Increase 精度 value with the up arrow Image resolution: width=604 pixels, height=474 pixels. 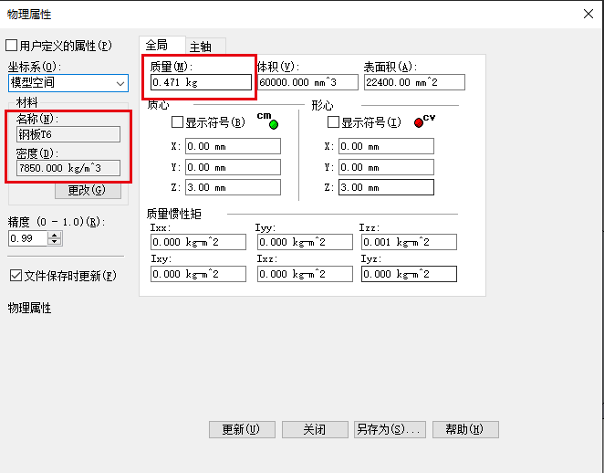click(x=54, y=235)
